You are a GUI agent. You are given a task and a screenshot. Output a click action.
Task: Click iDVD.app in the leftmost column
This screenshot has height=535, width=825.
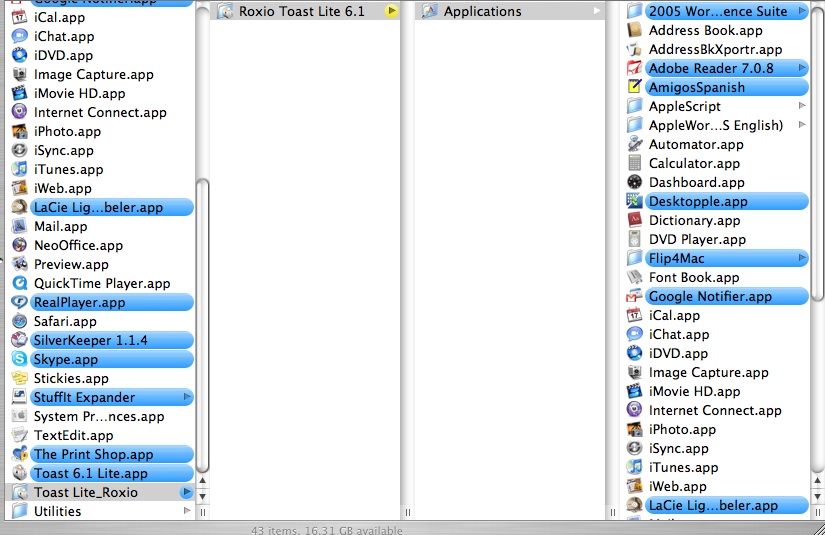point(63,55)
